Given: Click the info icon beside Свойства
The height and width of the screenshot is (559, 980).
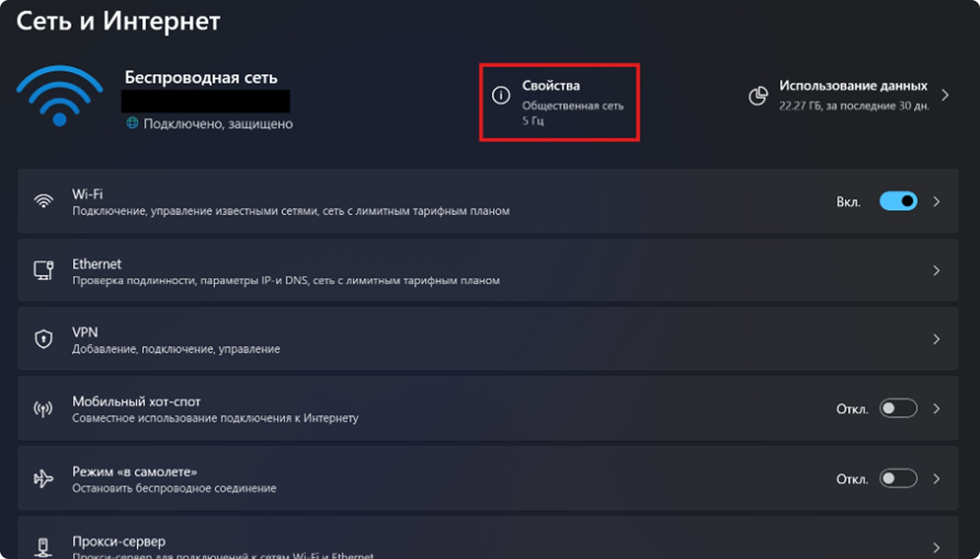Looking at the screenshot, I should [x=500, y=95].
